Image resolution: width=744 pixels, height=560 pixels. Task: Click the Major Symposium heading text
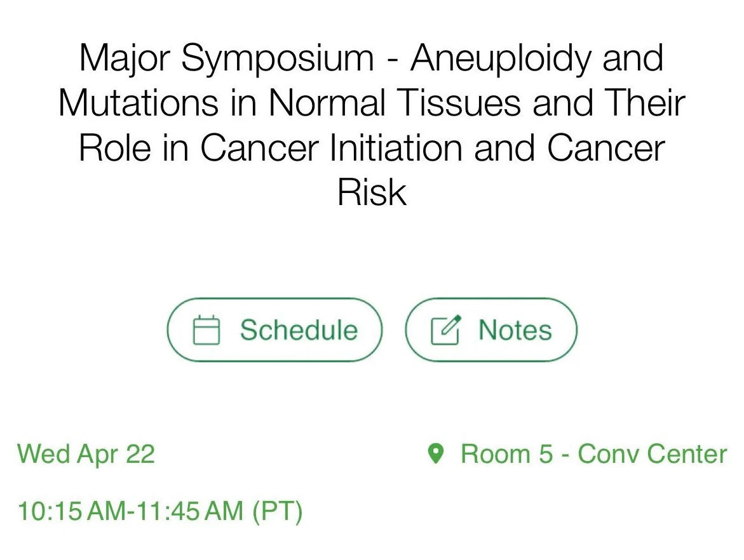pos(227,58)
